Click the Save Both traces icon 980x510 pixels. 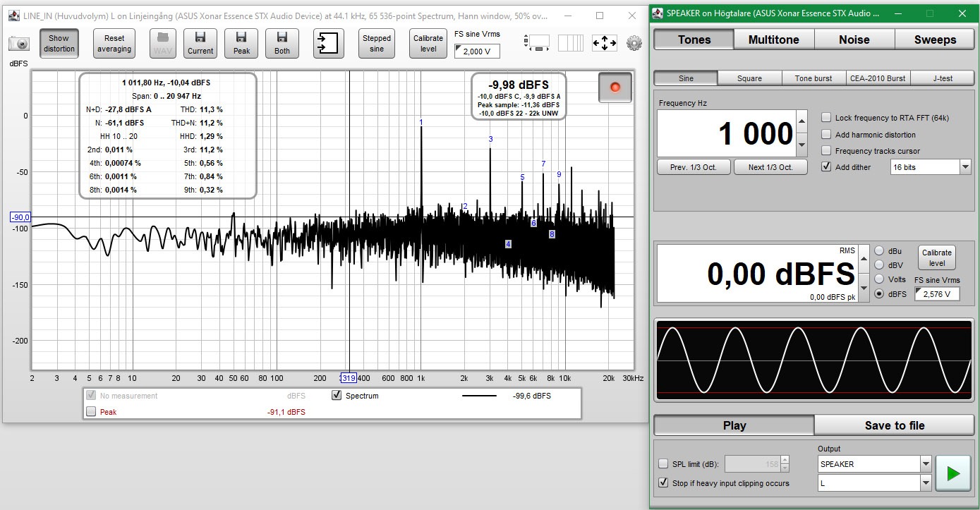(282, 43)
